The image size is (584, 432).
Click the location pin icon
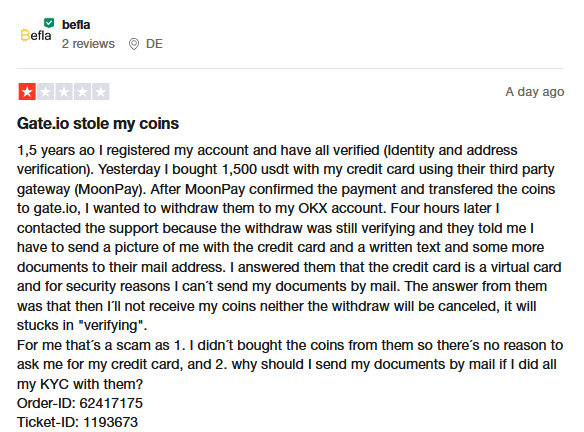134,44
